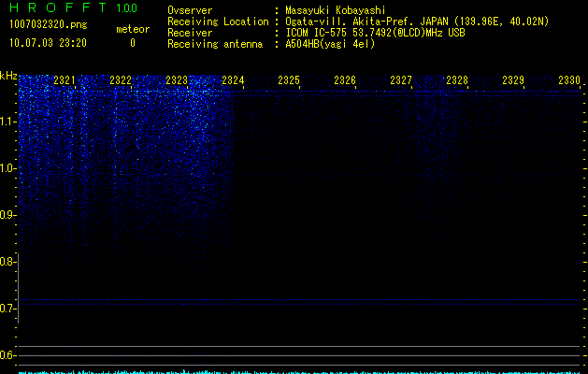Image resolution: width=588 pixels, height=374 pixels.
Task: Click the observer name Masayuki Kobayashi
Action: pos(336,10)
